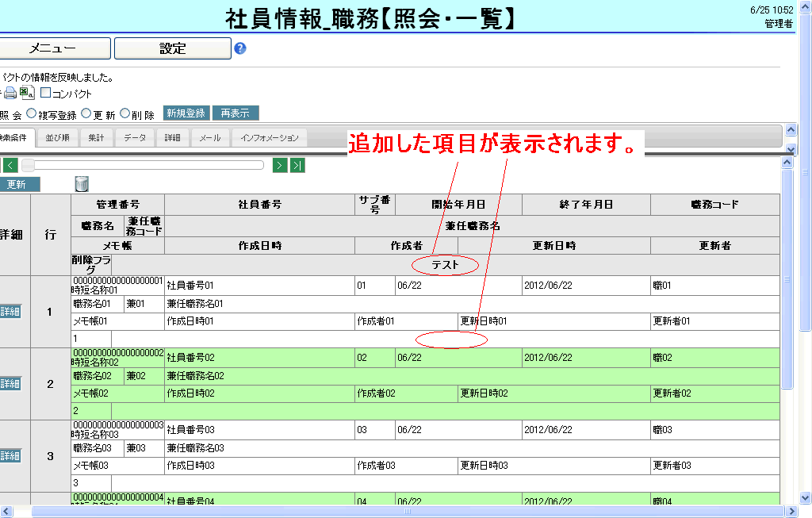The image size is (812, 518).
Task: Select the 削除 radio button
Action: click(x=124, y=113)
